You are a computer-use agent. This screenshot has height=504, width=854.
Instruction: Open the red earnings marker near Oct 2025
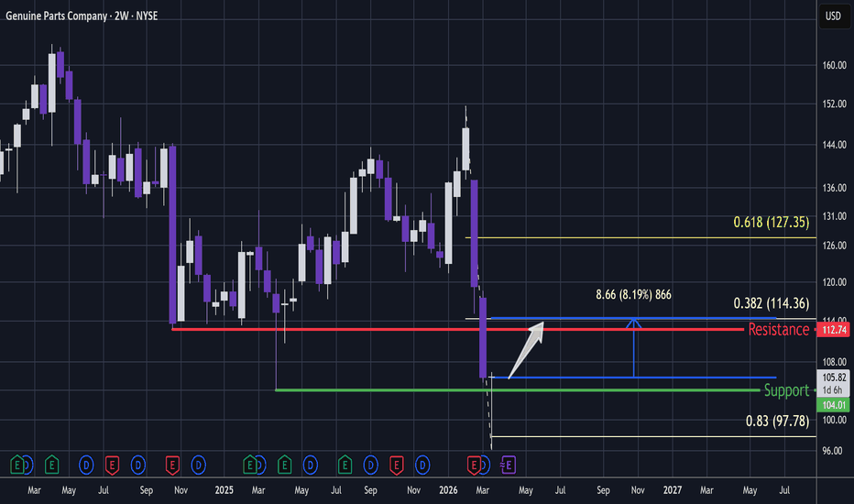[397, 465]
